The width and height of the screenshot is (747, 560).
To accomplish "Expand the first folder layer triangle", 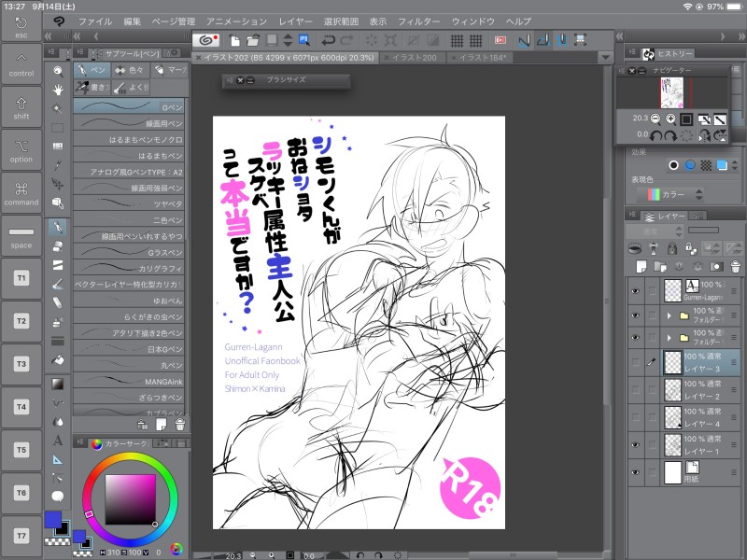I will click(x=669, y=315).
